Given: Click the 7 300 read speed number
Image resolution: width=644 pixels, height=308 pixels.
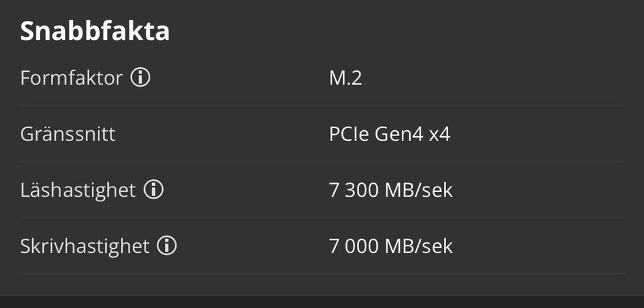Looking at the screenshot, I should tap(354, 190).
